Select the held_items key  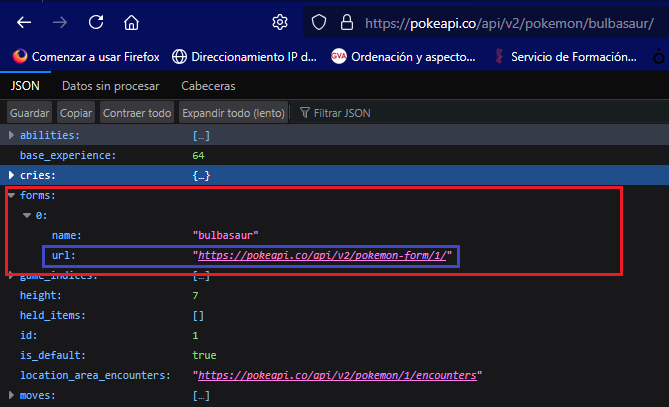(52, 315)
